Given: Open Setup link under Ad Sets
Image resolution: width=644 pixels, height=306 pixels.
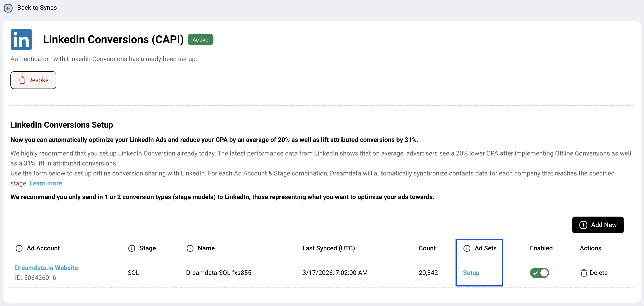Looking at the screenshot, I should [471, 273].
